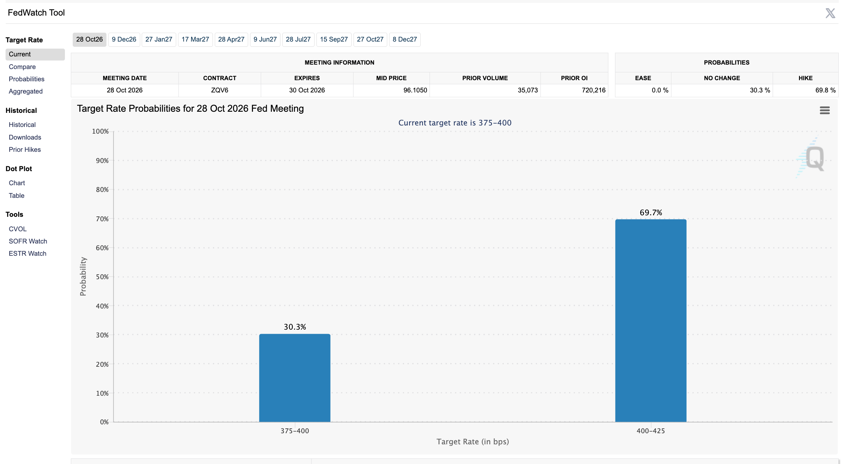Screen dimensions: 868x464
Task: Click the 375-400 probability bar
Action: pyautogui.click(x=295, y=378)
